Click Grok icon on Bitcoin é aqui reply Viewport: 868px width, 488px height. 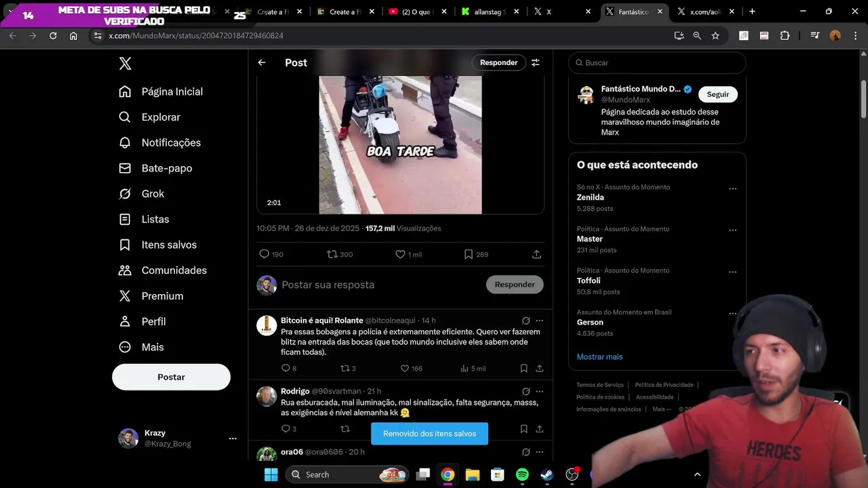click(x=526, y=321)
